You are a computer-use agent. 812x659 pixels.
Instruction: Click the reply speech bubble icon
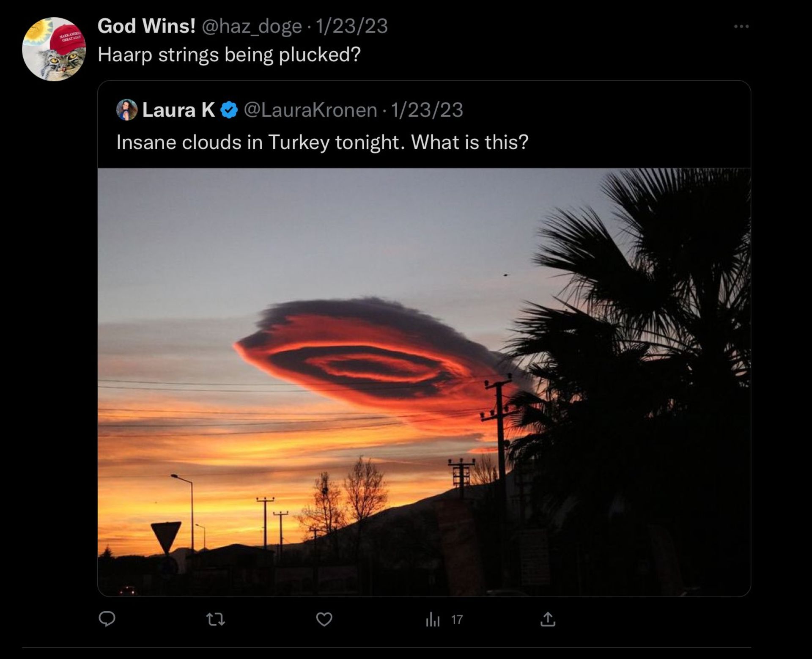click(107, 619)
